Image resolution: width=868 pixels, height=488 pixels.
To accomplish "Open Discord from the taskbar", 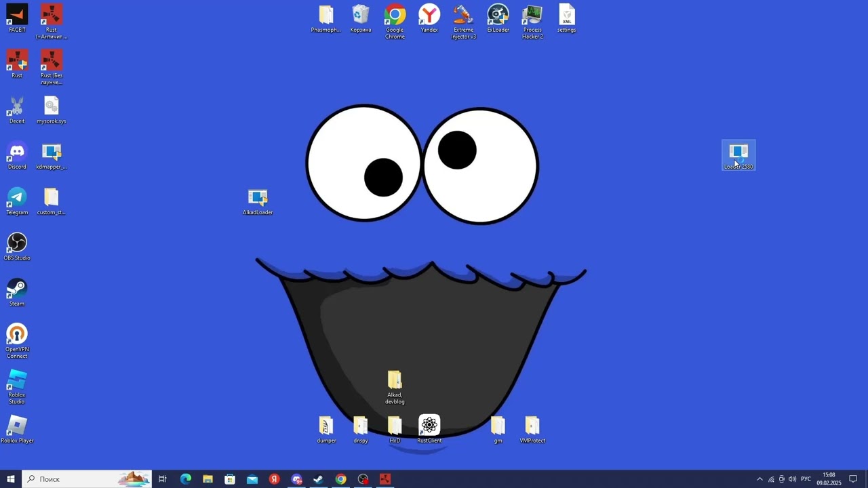I will click(296, 479).
